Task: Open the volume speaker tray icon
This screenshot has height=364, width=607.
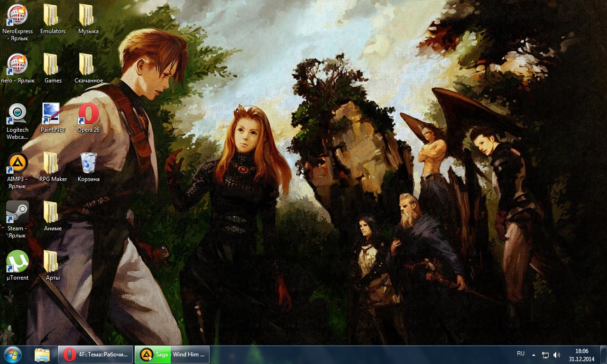Action: tap(557, 355)
